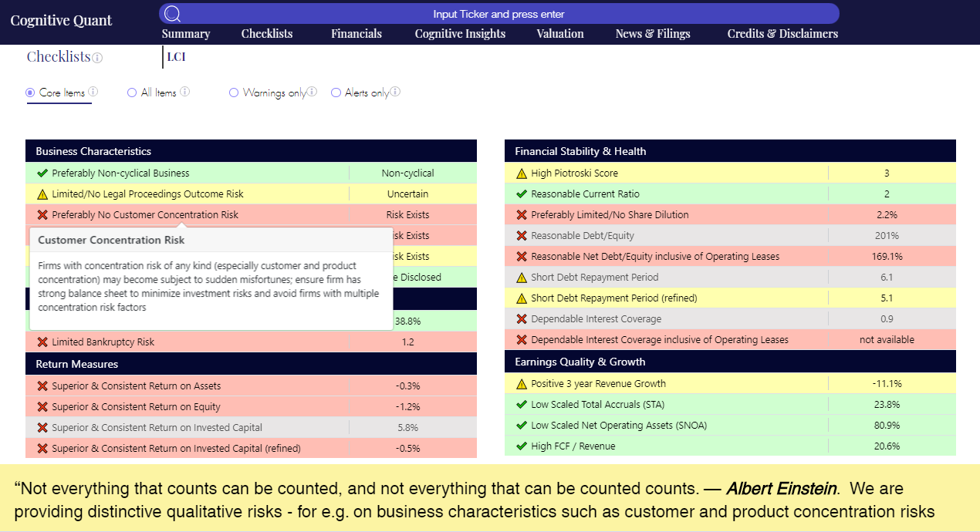The width and height of the screenshot is (980, 532).
Task: Click Return on Equity value -1.2%
Action: coord(408,407)
